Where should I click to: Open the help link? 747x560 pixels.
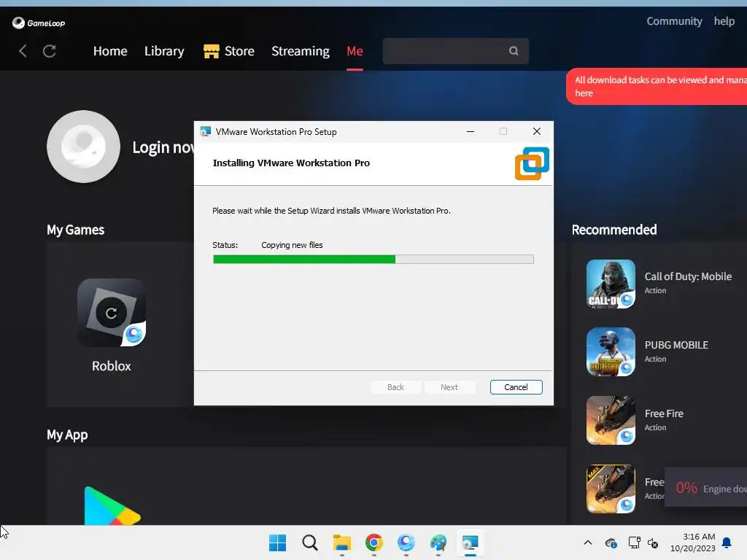[x=724, y=21]
